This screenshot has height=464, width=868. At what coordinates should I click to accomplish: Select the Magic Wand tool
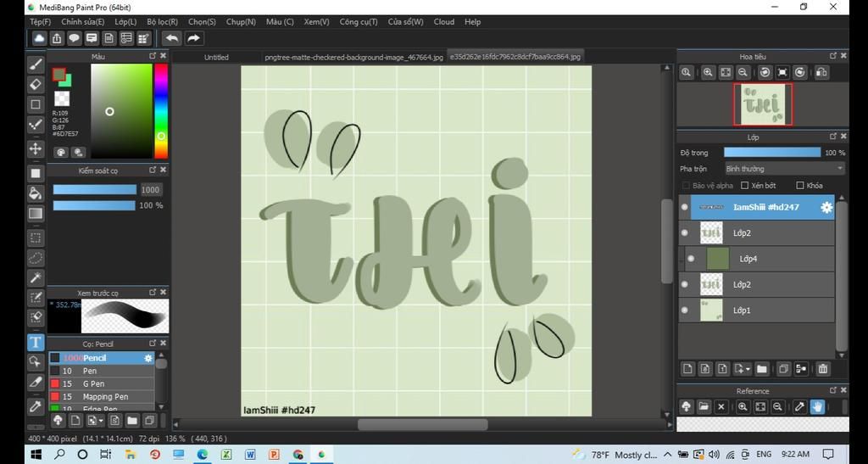point(36,277)
